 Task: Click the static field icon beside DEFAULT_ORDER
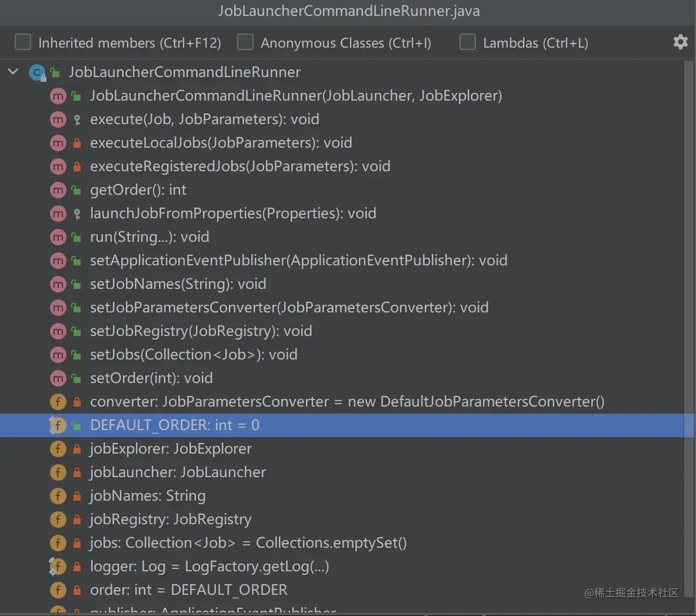57,425
